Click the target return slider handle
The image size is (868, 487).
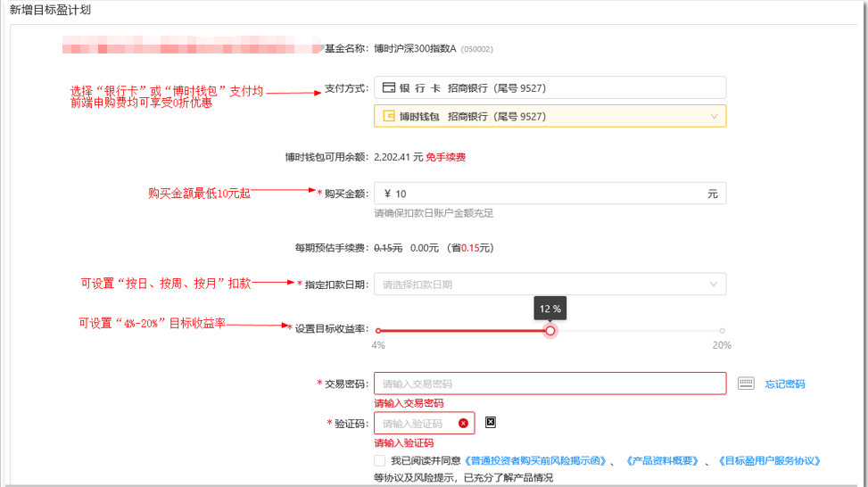(x=550, y=331)
